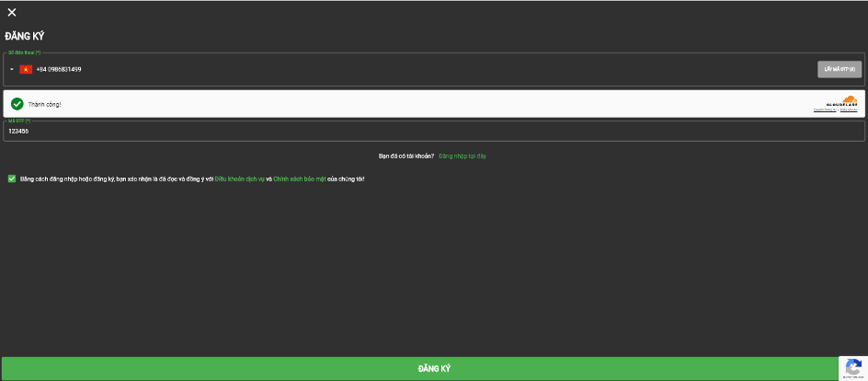
Task: Submit with the green ĐĂNG KÝ button
Action: click(x=434, y=369)
